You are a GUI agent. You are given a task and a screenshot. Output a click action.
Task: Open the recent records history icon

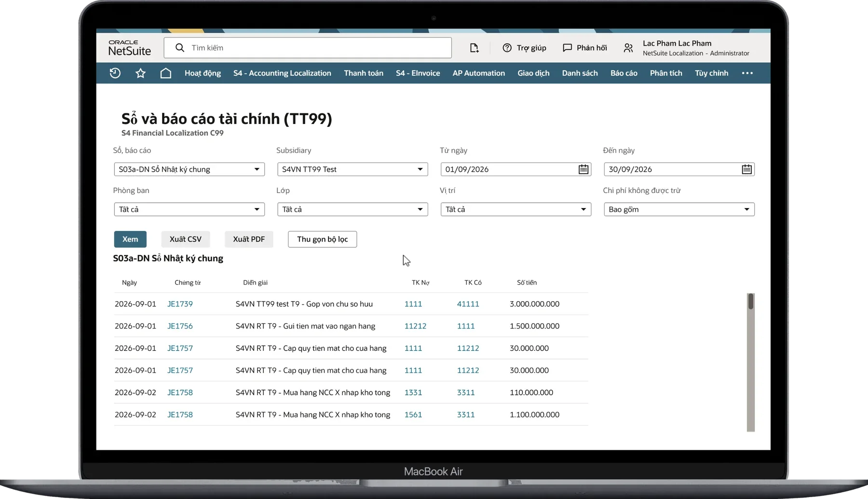(x=115, y=73)
